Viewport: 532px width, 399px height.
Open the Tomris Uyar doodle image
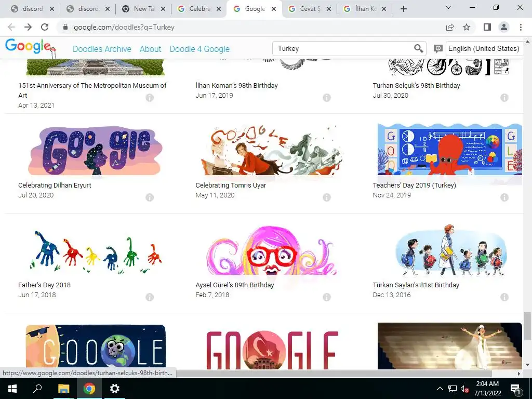pos(272,151)
